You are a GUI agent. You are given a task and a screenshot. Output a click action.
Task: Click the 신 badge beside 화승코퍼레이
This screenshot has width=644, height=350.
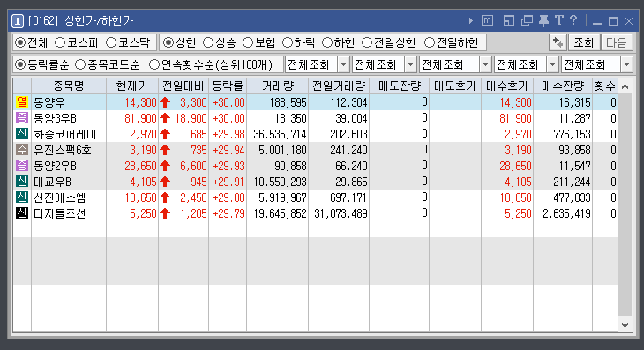tap(22, 134)
